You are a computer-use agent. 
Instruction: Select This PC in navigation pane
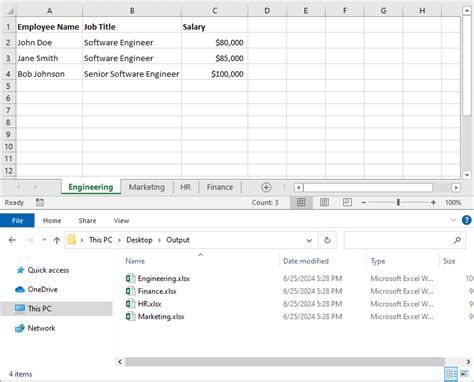coord(39,309)
